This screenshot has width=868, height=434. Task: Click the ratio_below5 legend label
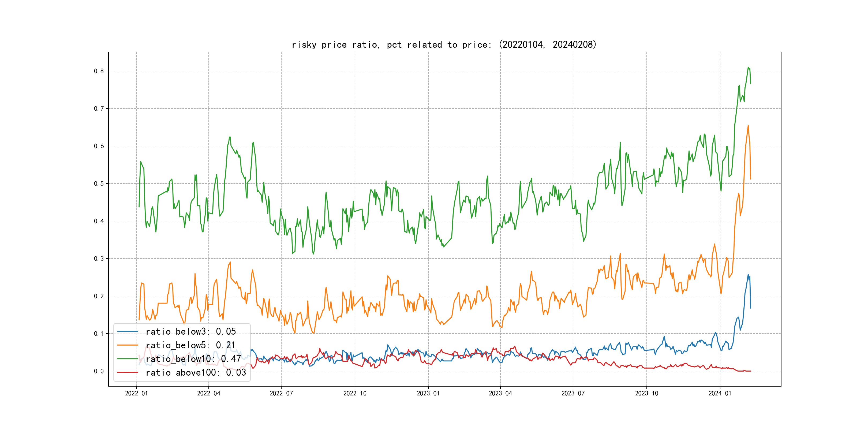(190, 345)
